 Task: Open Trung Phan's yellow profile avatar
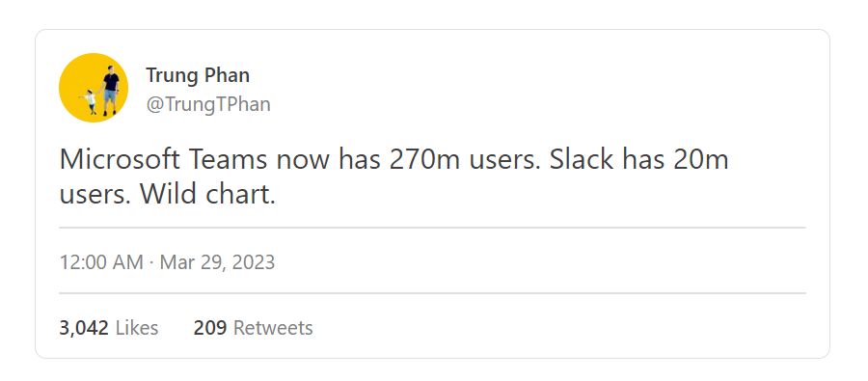(x=94, y=88)
